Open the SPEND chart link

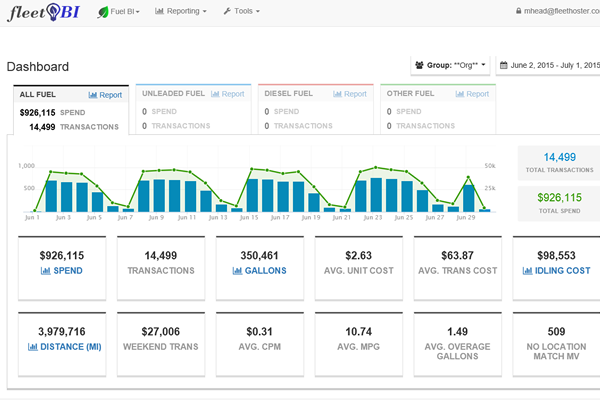(x=62, y=271)
